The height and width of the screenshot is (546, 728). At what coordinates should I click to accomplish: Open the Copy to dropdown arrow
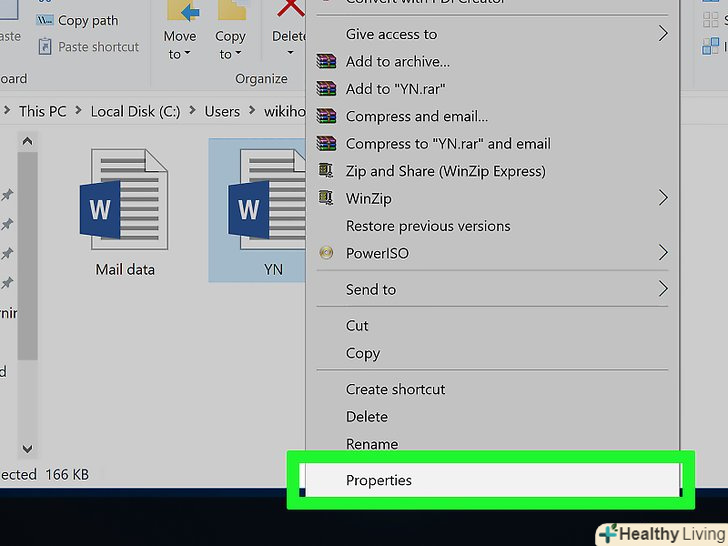238,53
